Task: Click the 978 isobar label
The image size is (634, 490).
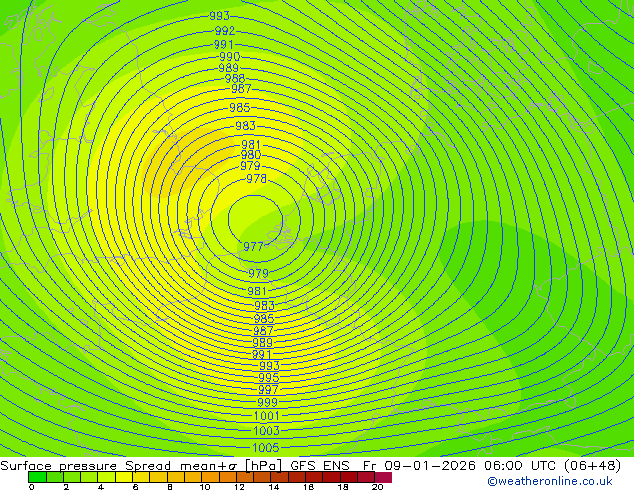Action: [x=256, y=178]
